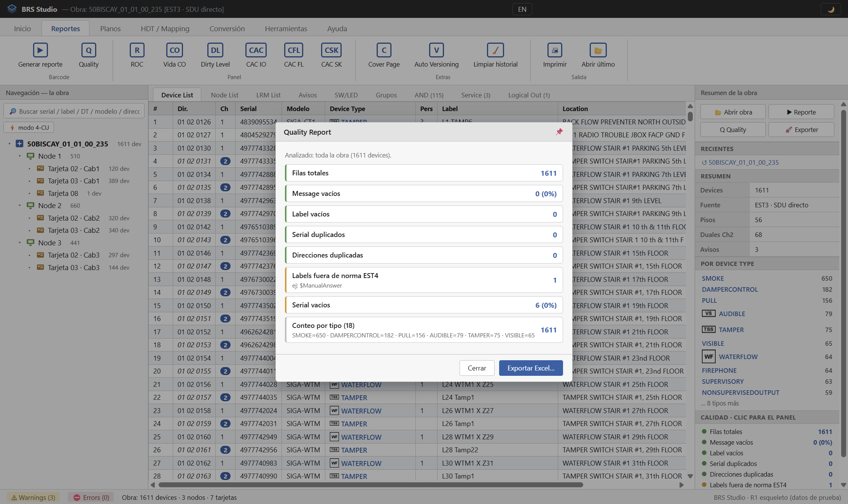Click the Limpiar historial broom icon
The image size is (848, 504).
(x=495, y=50)
